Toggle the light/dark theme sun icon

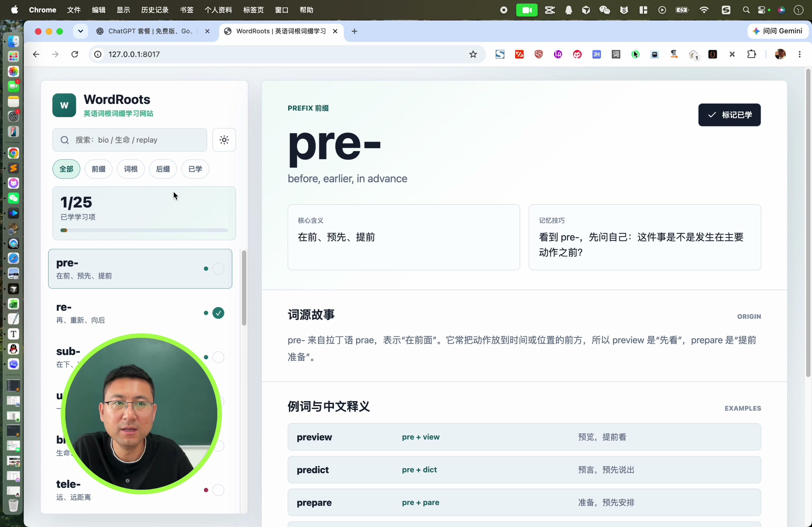224,140
